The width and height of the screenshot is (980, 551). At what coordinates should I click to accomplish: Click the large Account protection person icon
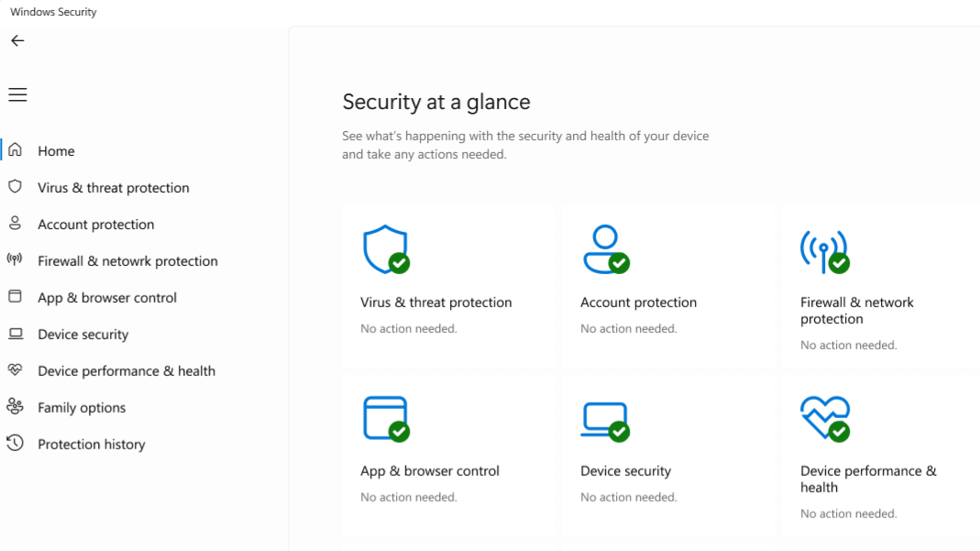606,249
